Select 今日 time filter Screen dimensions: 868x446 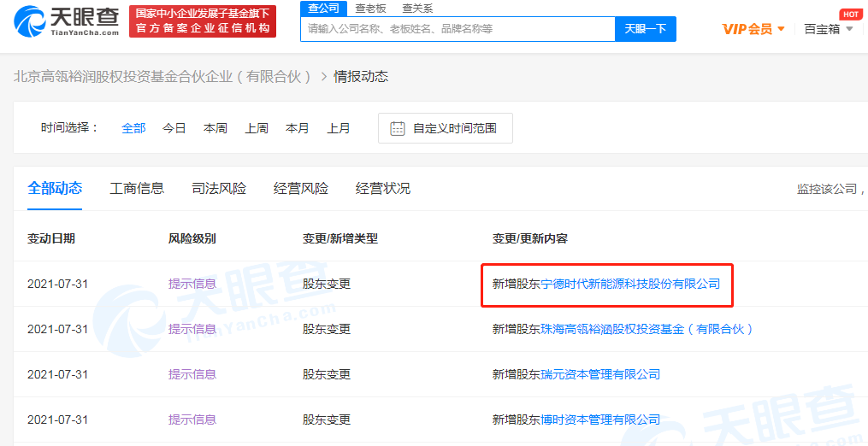[174, 128]
